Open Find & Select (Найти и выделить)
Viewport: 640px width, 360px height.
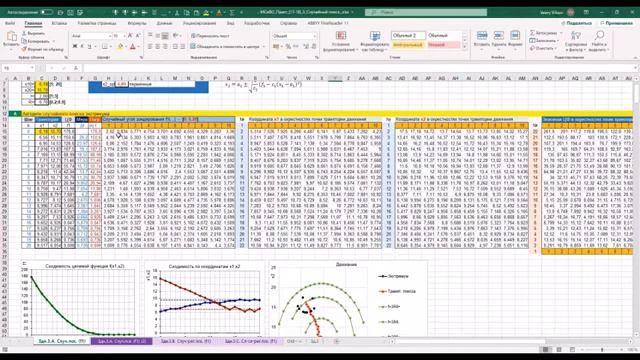coord(599,41)
